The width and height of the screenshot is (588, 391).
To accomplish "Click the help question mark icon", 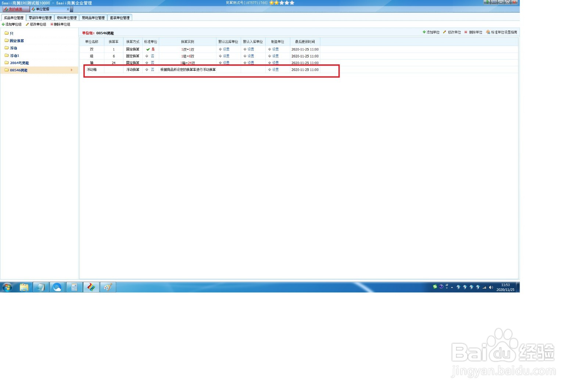I will 487,2.
